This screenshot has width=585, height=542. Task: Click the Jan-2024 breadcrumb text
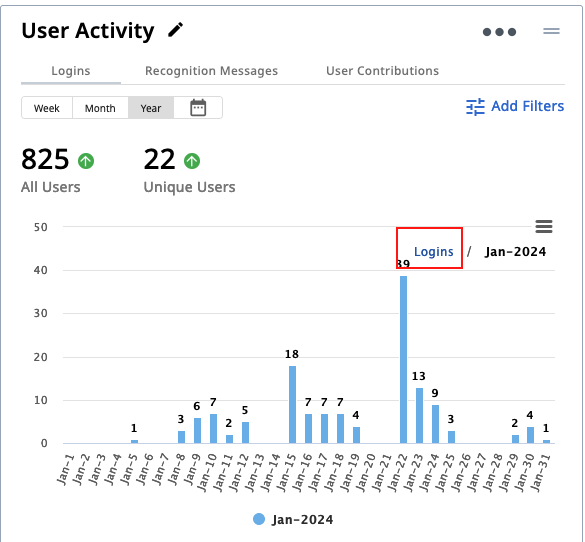[515, 252]
